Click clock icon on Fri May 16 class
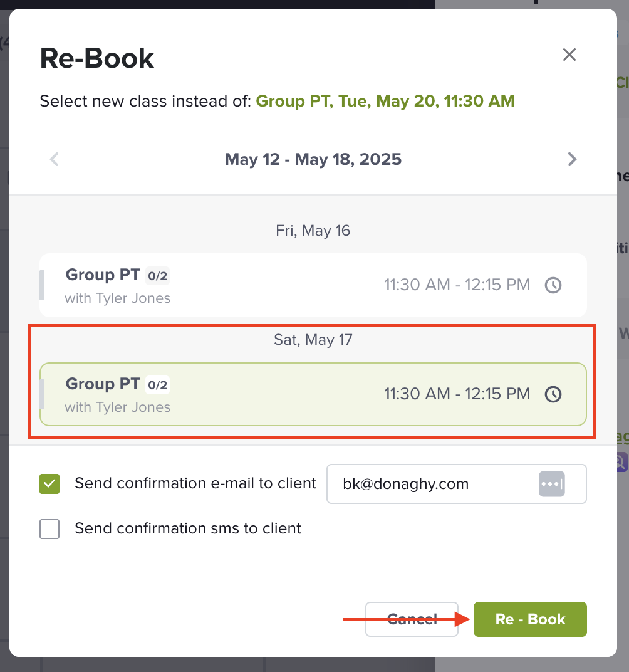 tap(553, 285)
